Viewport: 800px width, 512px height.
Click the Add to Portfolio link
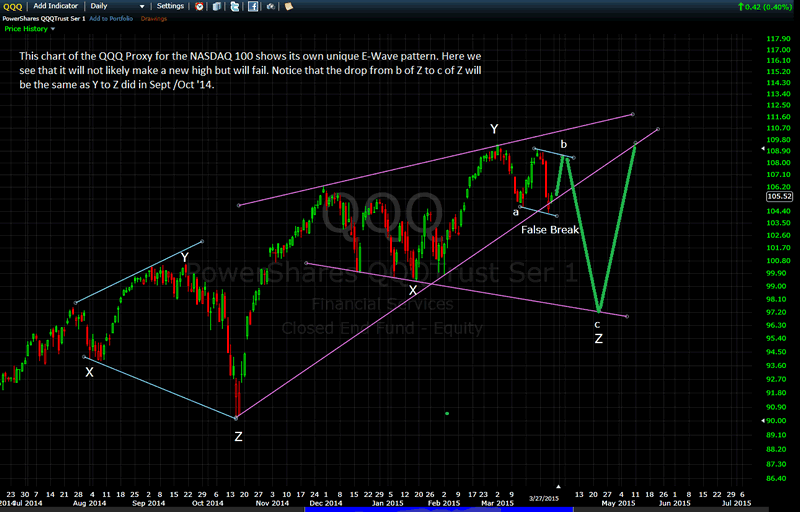click(x=111, y=18)
